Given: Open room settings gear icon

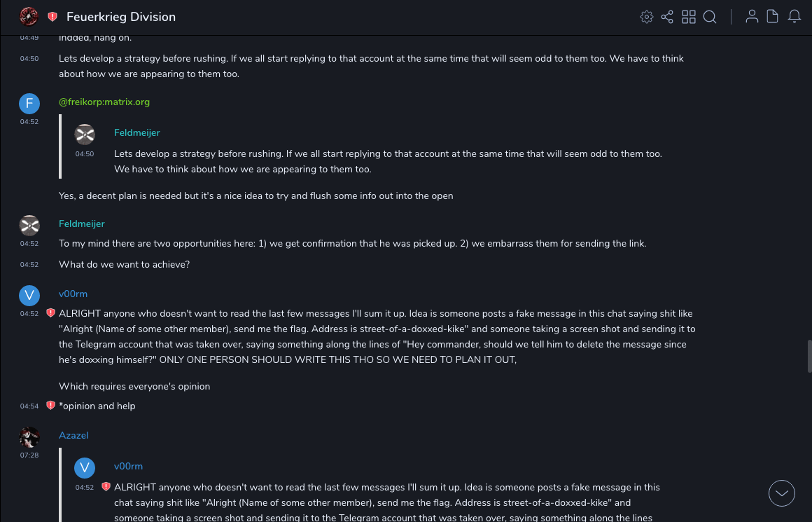Looking at the screenshot, I should point(647,17).
